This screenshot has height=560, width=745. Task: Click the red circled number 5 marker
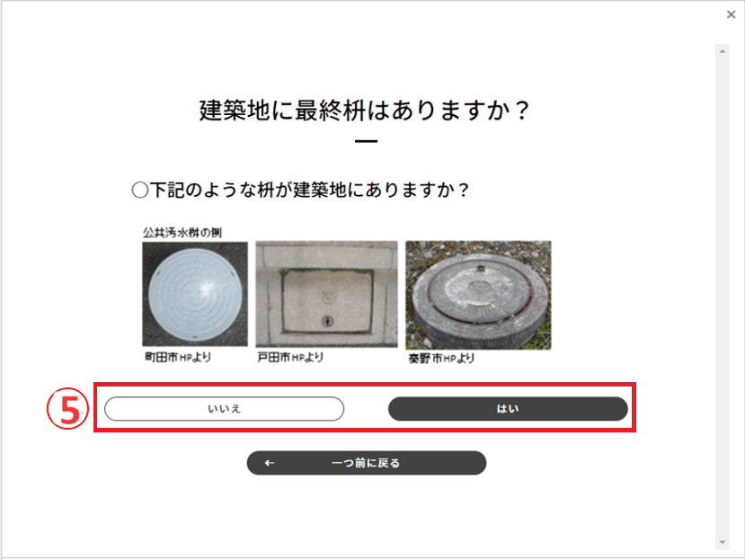(x=67, y=409)
